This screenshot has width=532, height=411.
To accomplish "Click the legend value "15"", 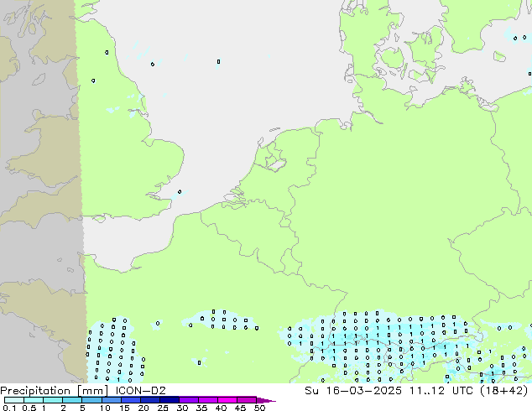I will click(124, 408).
